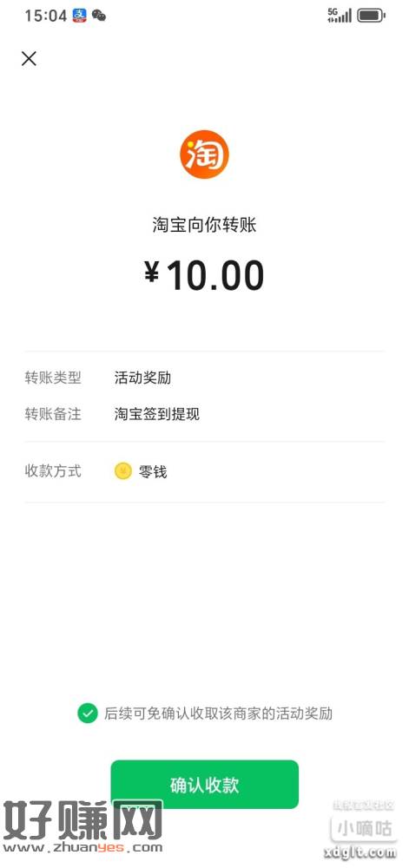Tap the orange Taobao logo
Image resolution: width=409 pixels, height=868 pixels.
click(x=204, y=155)
